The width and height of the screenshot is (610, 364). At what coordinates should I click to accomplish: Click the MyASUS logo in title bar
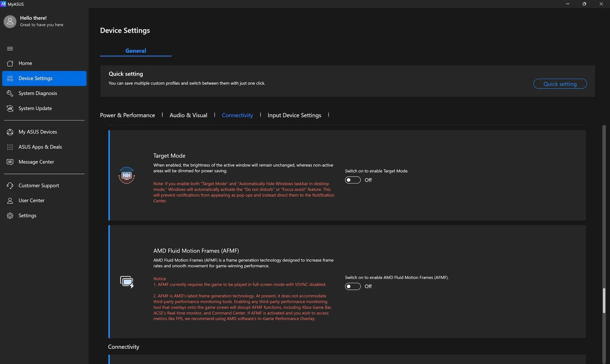click(3, 4)
